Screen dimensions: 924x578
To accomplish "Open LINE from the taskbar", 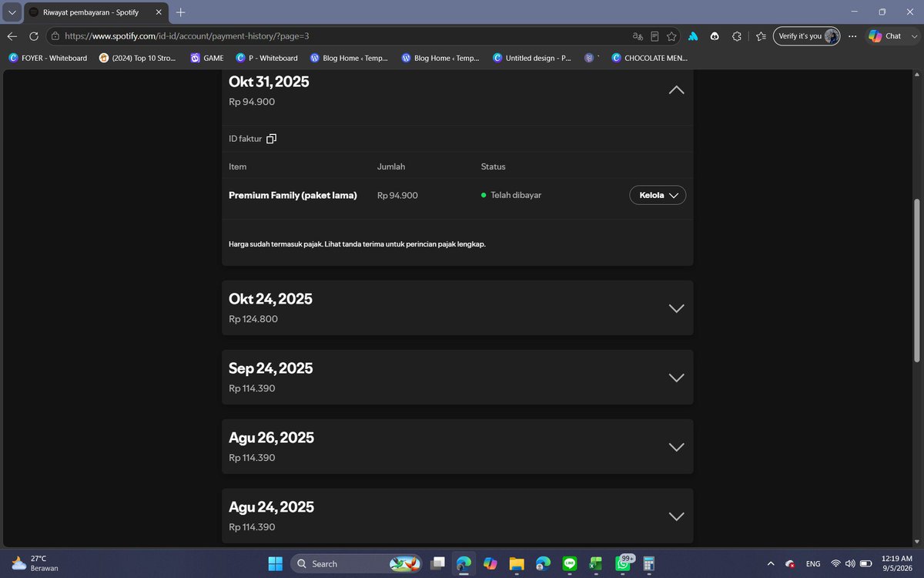I will [x=570, y=563].
